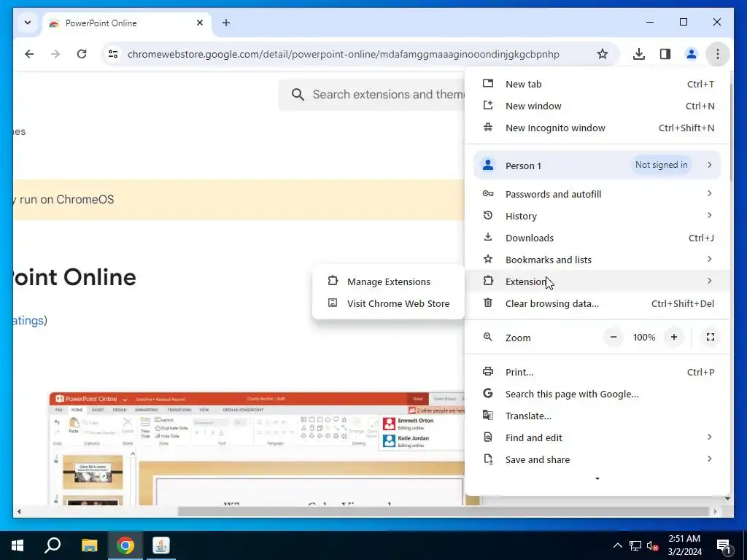
Task: Bookmark this page with star icon
Action: click(602, 54)
